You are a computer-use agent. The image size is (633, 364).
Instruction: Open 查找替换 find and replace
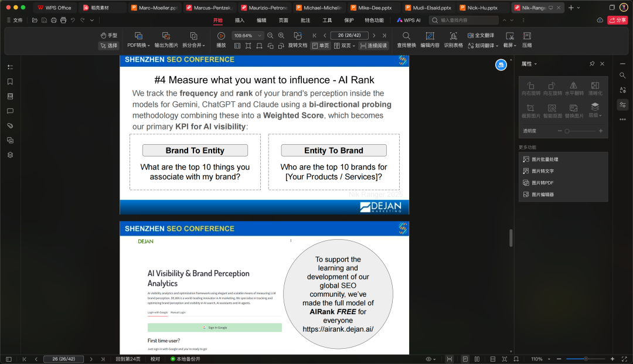click(406, 40)
